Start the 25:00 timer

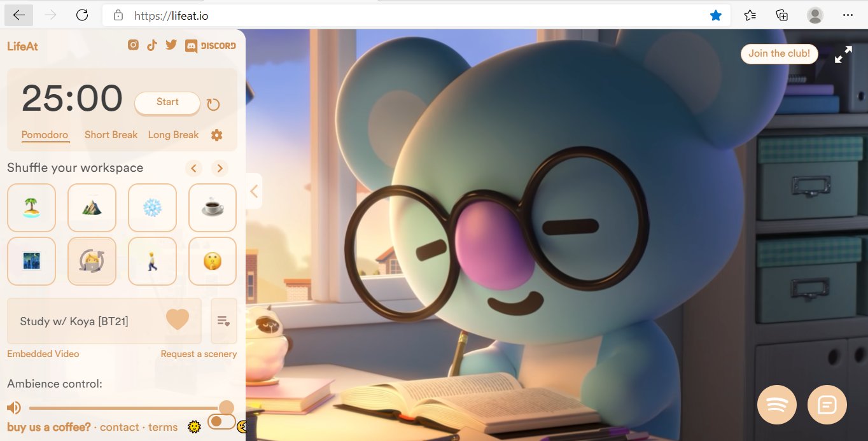[167, 103]
